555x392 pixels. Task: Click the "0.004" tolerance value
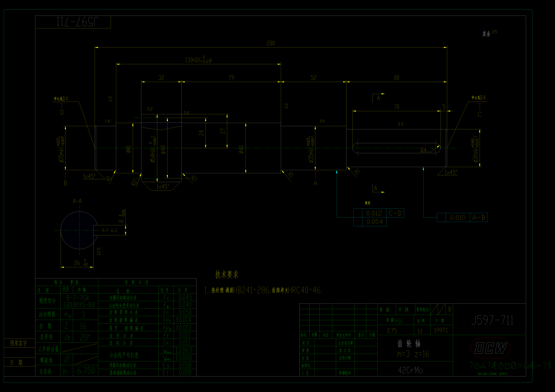(375, 221)
